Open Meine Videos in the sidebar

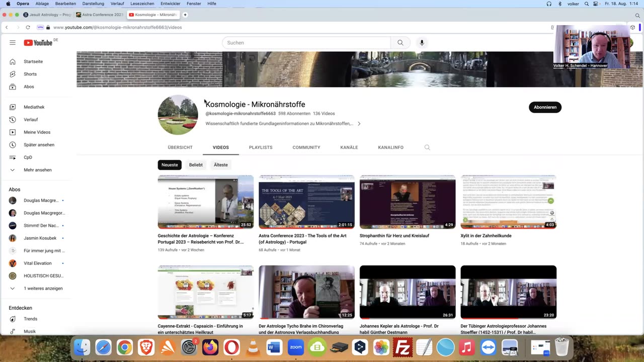click(x=36, y=132)
